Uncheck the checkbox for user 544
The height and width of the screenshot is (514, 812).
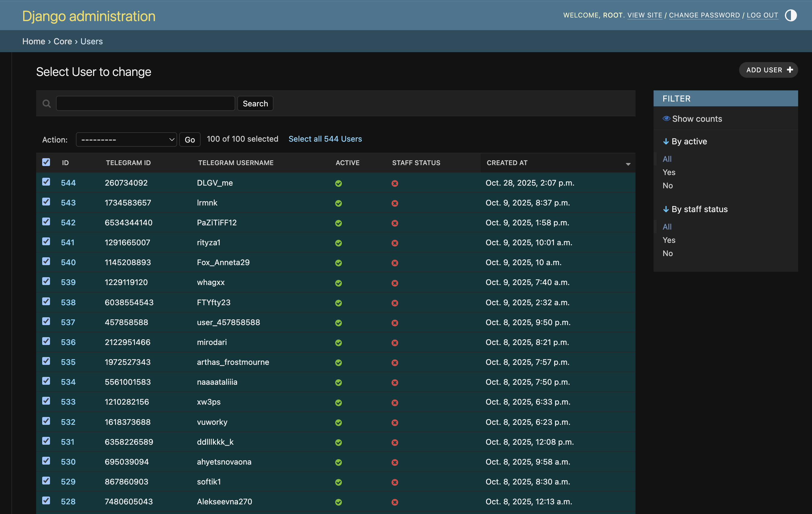46,182
